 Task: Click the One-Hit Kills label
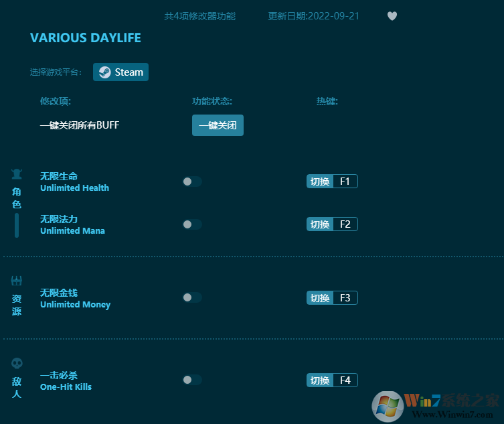pyautogui.click(x=66, y=386)
